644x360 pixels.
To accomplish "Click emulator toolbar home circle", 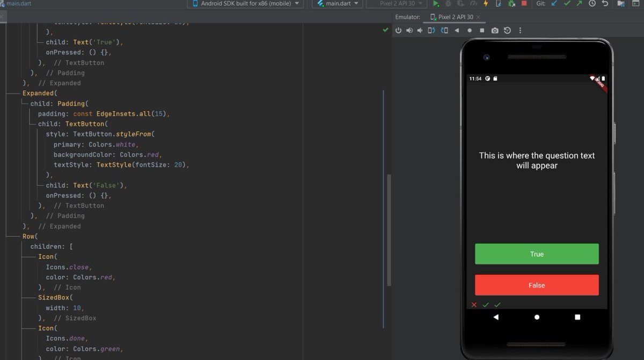I will coord(470,31).
